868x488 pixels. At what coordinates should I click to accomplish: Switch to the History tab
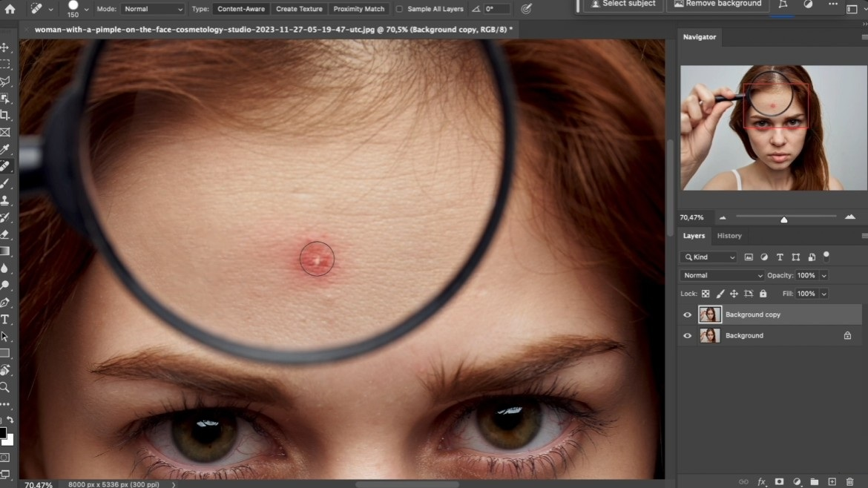pos(729,236)
